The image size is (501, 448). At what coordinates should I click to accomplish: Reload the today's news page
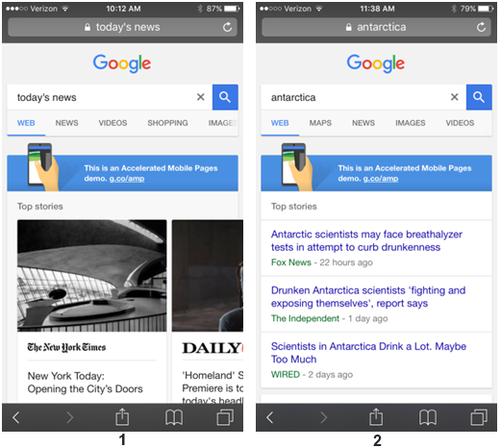click(x=227, y=27)
